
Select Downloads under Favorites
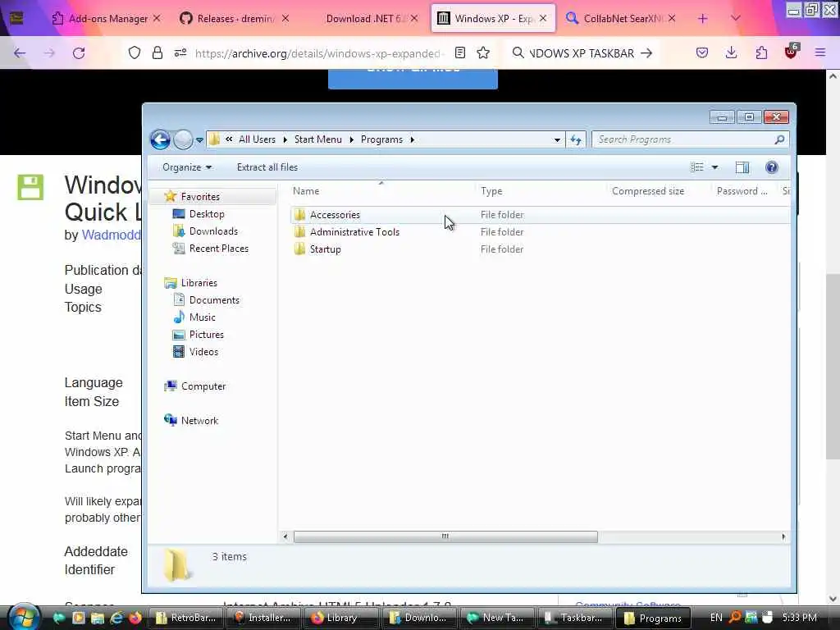(x=213, y=231)
